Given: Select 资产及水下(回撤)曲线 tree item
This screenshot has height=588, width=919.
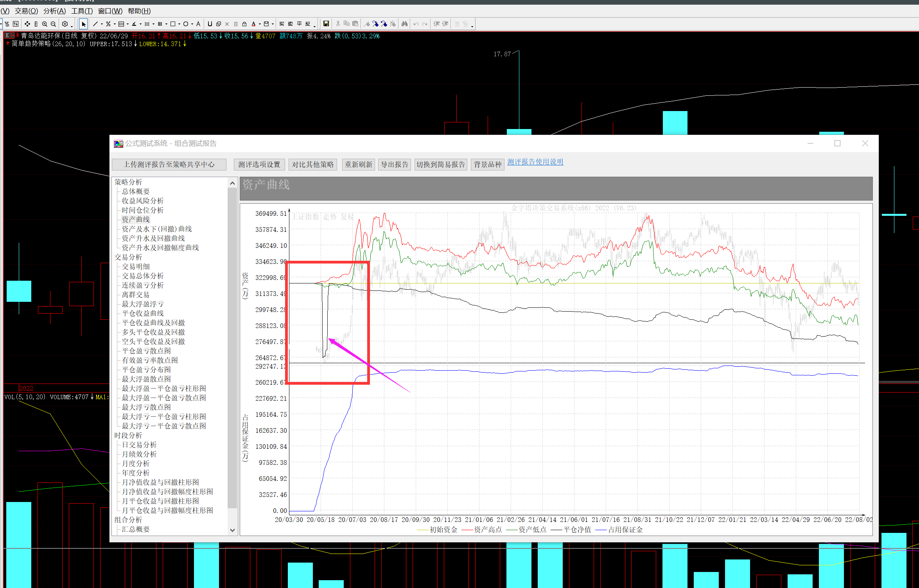Looking at the screenshot, I should (157, 229).
